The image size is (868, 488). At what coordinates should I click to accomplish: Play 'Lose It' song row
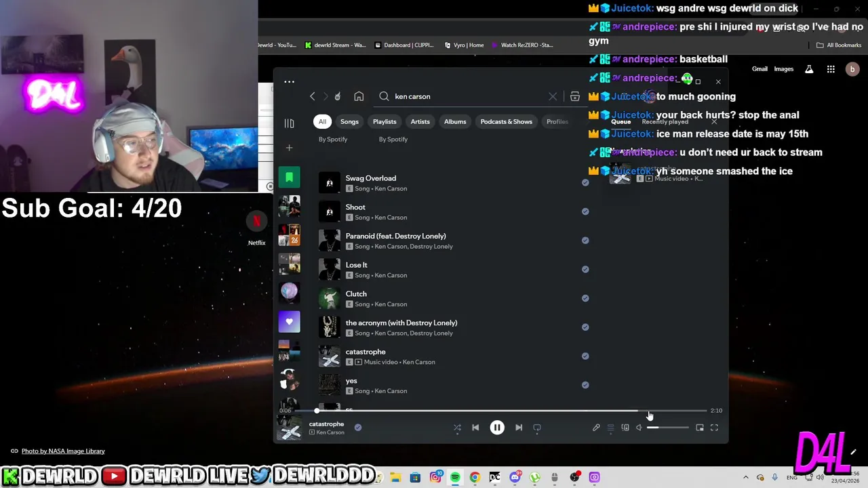(x=454, y=270)
